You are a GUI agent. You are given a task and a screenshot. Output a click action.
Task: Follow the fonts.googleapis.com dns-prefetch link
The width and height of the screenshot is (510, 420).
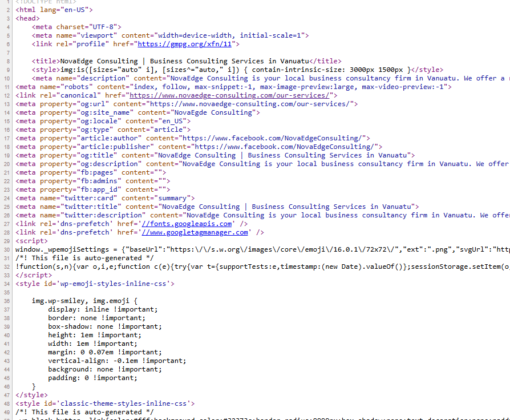(187, 224)
